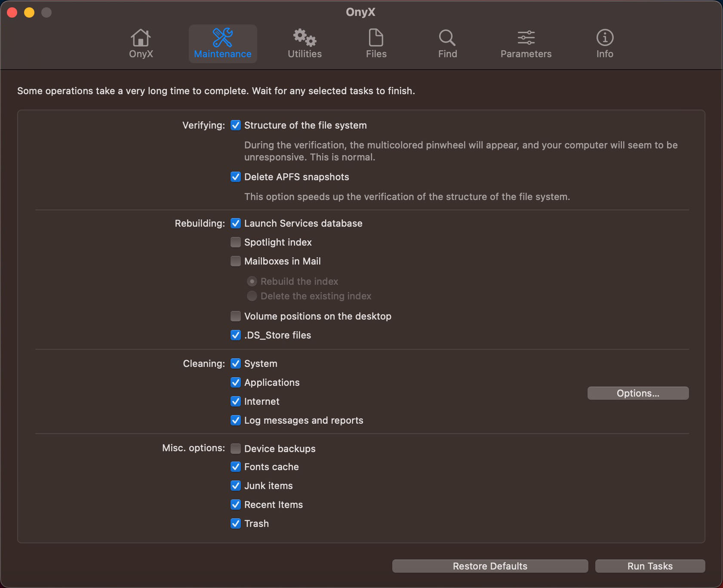Screen dimensions: 723x588
Task: Toggle System cleaning checkbox
Action: coord(236,363)
